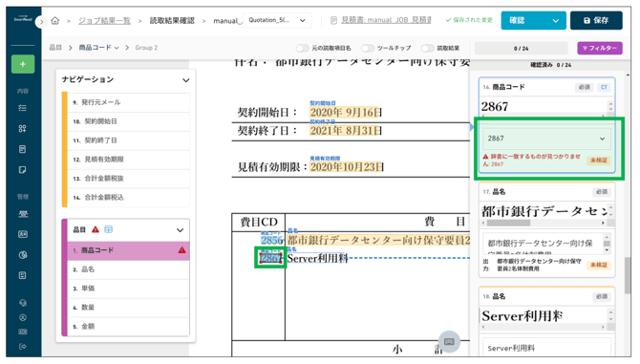Toggle the ツールチップ switch
This screenshot has width=640, height=364.
pyautogui.click(x=368, y=48)
